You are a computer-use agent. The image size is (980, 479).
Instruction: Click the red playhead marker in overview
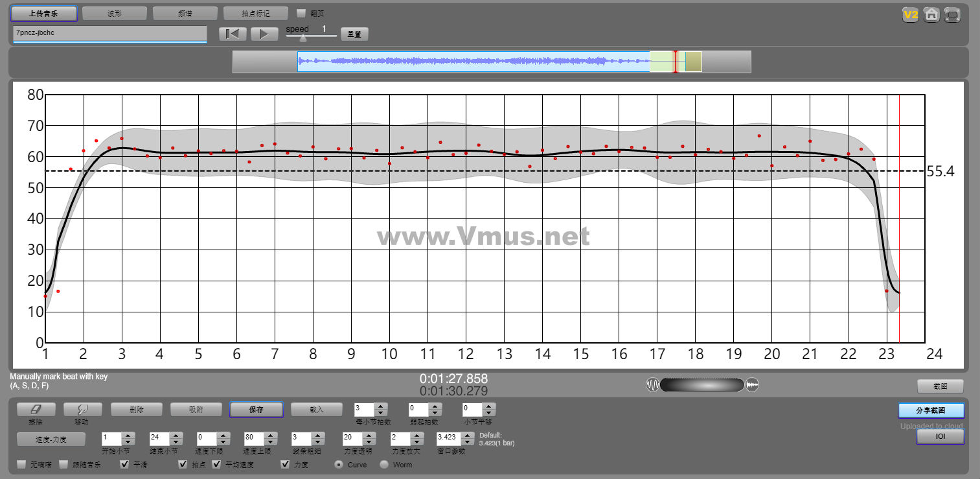(675, 62)
